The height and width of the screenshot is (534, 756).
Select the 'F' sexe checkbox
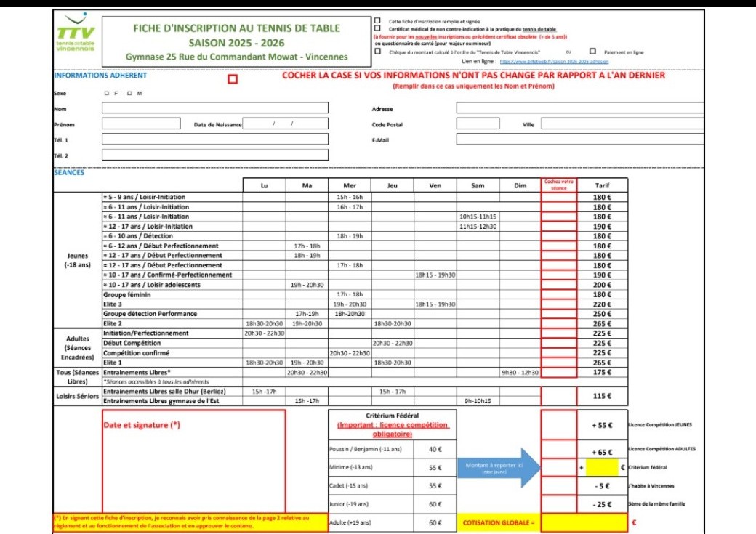pyautogui.click(x=107, y=94)
